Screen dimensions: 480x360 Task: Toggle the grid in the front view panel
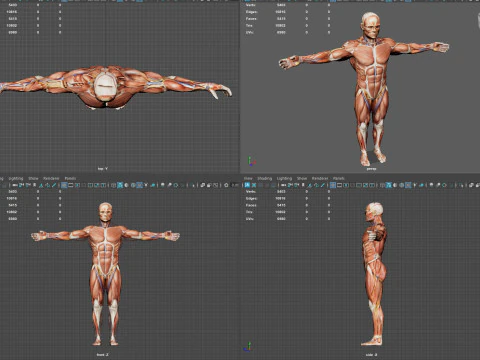click(64, 185)
